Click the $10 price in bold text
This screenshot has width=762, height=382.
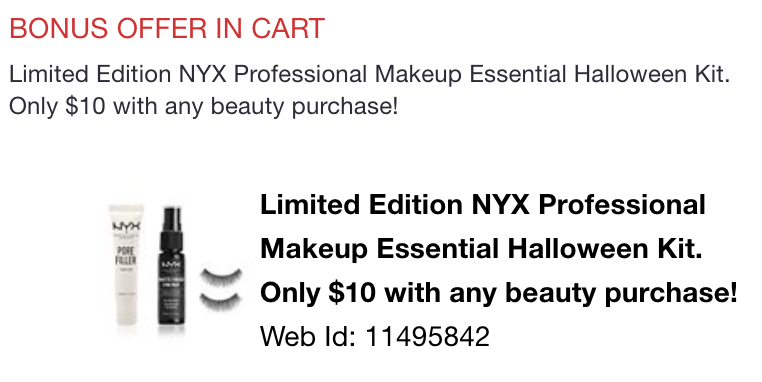coord(352,293)
